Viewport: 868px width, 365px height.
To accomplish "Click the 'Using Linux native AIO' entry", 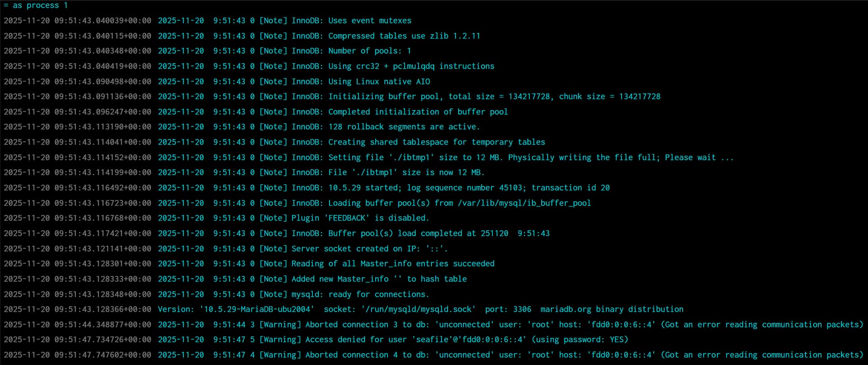I will [x=379, y=82].
